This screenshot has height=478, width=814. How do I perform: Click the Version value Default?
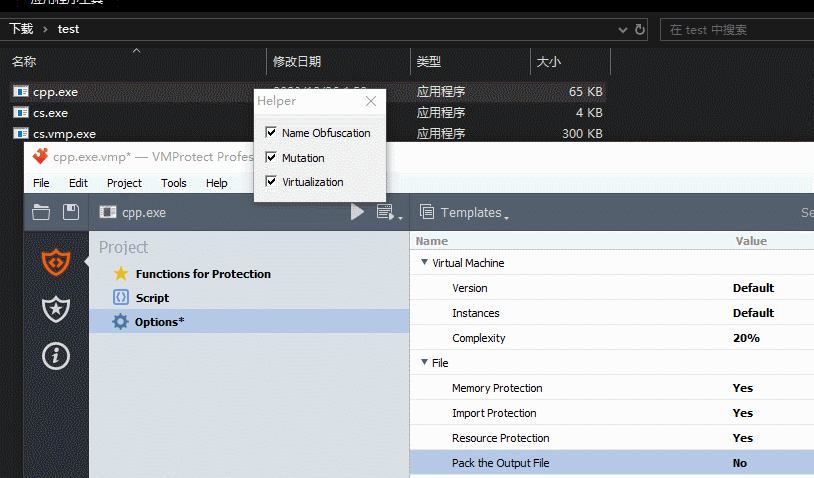point(753,288)
